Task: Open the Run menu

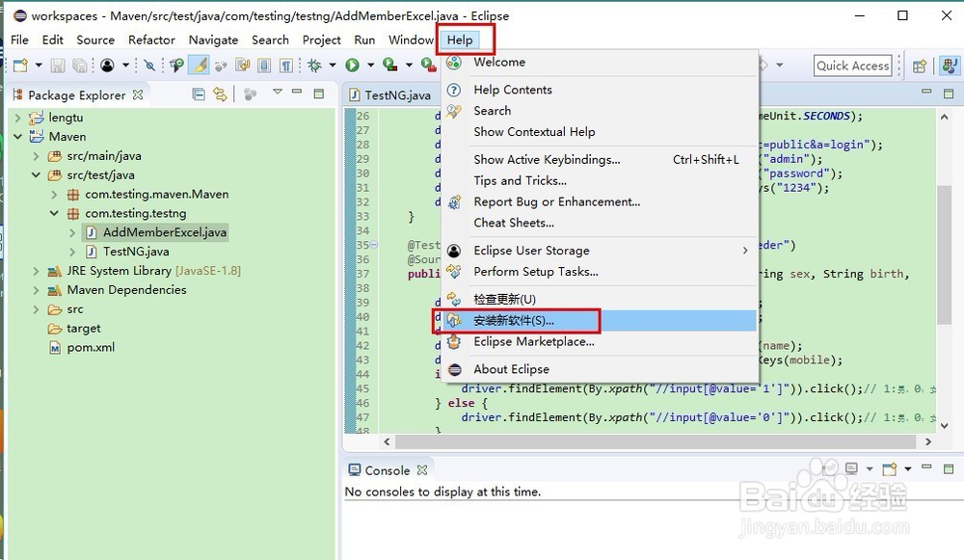Action: point(364,40)
